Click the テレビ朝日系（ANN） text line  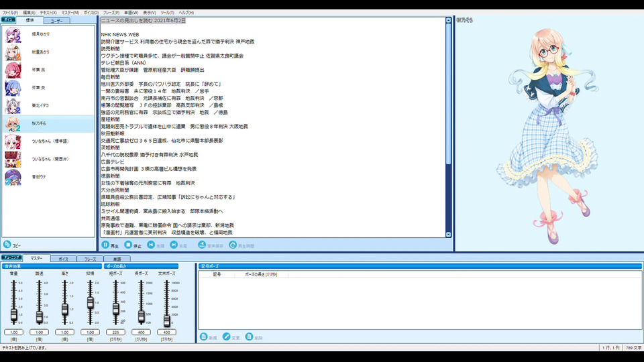pos(123,63)
